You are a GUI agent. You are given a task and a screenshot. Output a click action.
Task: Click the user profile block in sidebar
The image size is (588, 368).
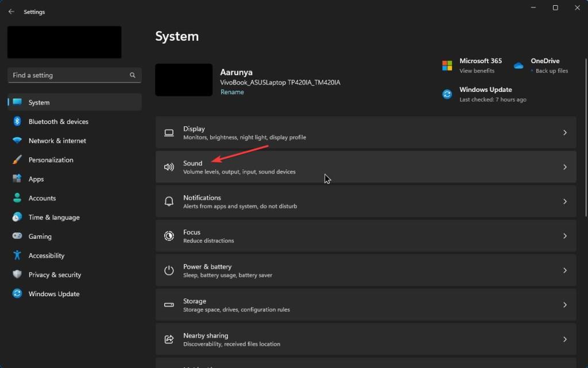[x=64, y=42]
